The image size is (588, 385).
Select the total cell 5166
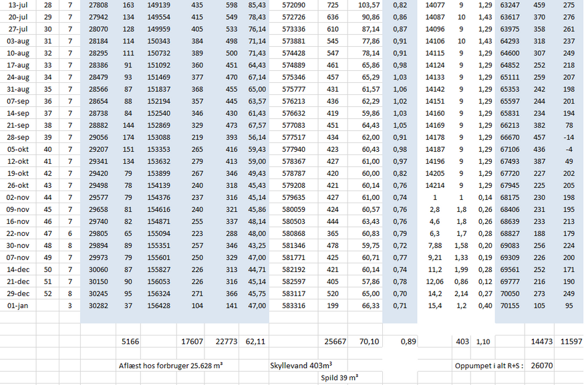(130, 342)
